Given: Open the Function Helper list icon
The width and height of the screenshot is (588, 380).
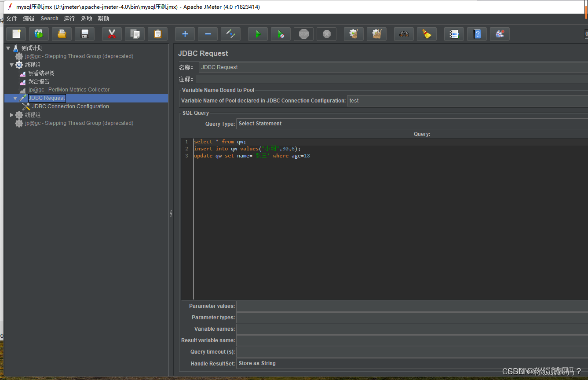Looking at the screenshot, I should click(x=454, y=34).
